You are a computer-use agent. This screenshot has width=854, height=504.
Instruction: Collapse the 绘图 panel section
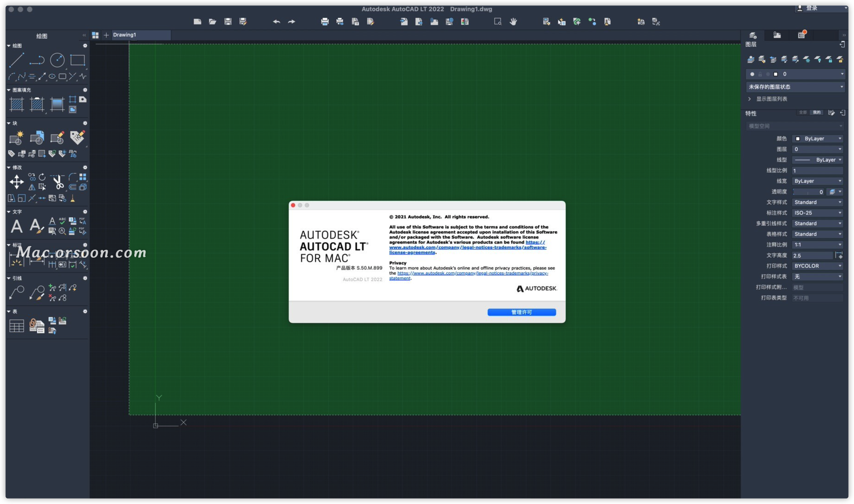point(9,46)
